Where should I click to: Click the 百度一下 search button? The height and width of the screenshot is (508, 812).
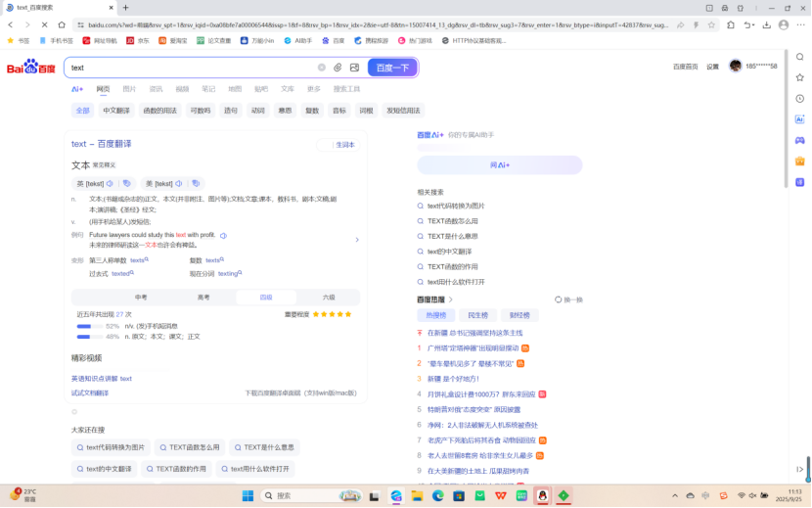(x=392, y=68)
